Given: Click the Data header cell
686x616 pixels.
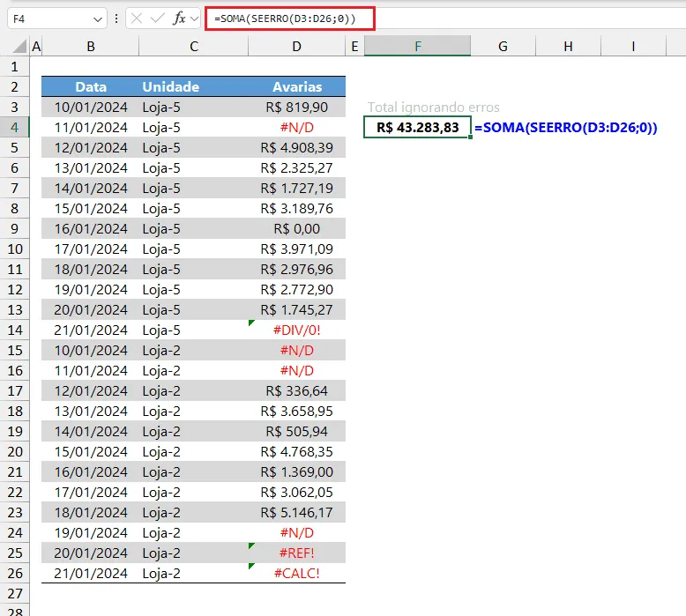Looking at the screenshot, I should click(x=91, y=86).
